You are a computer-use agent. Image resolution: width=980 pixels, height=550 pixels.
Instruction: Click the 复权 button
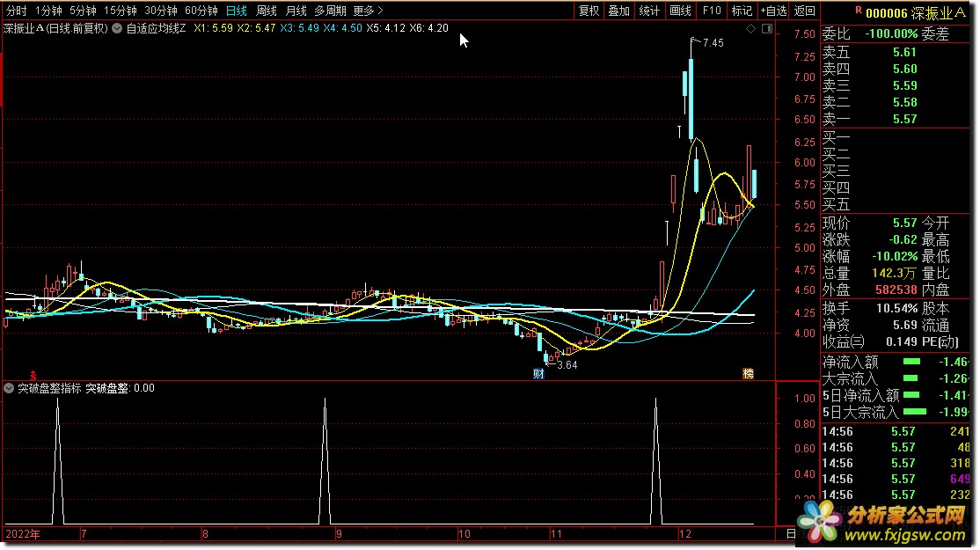tap(589, 11)
